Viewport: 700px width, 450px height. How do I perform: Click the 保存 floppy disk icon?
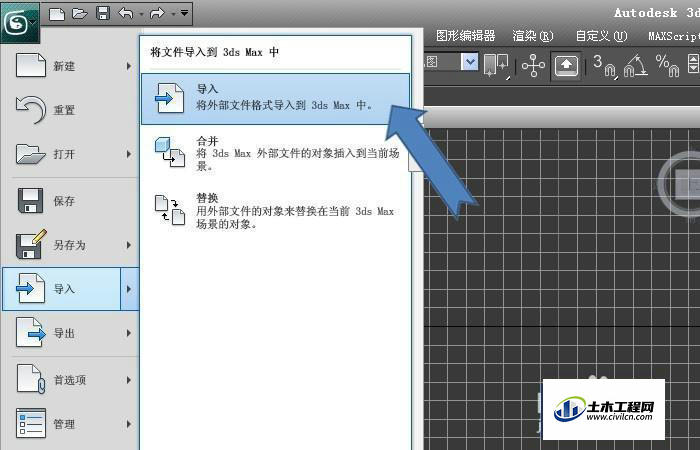click(x=30, y=200)
